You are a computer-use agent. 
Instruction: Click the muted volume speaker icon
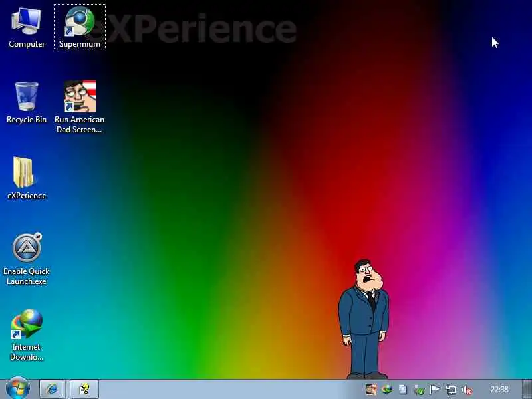point(467,390)
